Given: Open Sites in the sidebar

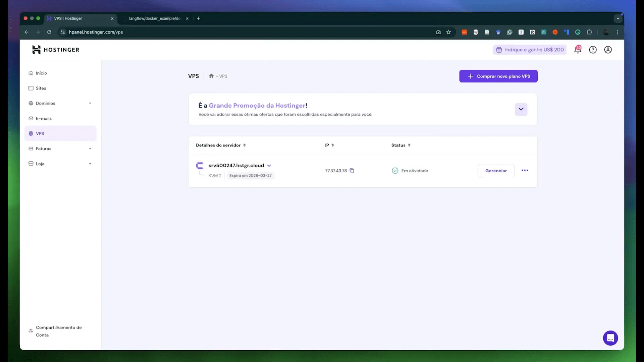Looking at the screenshot, I should click(x=60, y=88).
